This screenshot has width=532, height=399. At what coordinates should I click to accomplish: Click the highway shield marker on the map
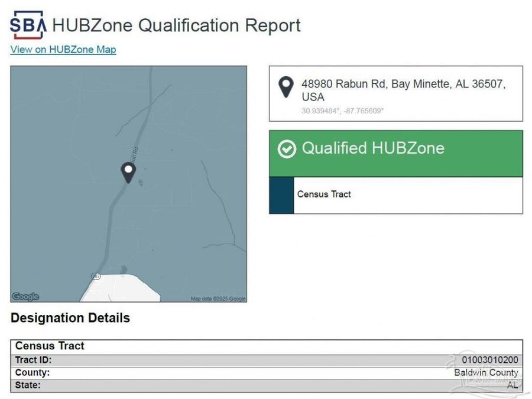pos(96,276)
